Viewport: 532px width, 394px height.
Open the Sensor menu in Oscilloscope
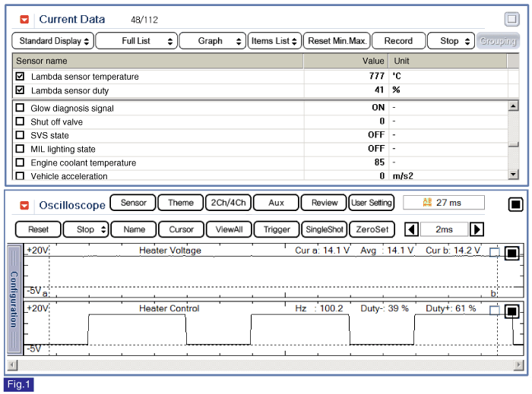pos(133,203)
